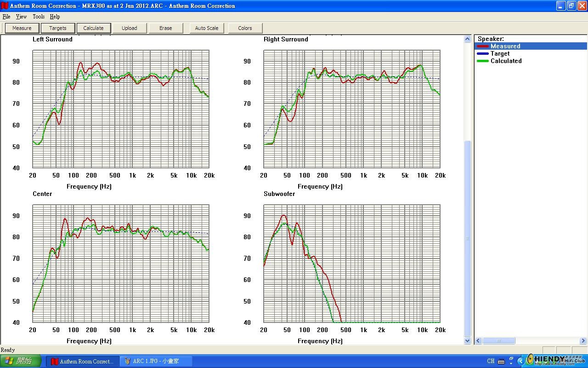The width and height of the screenshot is (588, 368).
Task: Click the Right Surround response plot
Action: pos(352,109)
